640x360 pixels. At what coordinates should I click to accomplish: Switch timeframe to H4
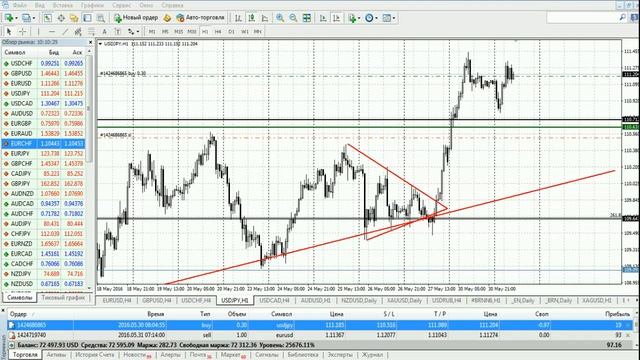click(x=218, y=31)
